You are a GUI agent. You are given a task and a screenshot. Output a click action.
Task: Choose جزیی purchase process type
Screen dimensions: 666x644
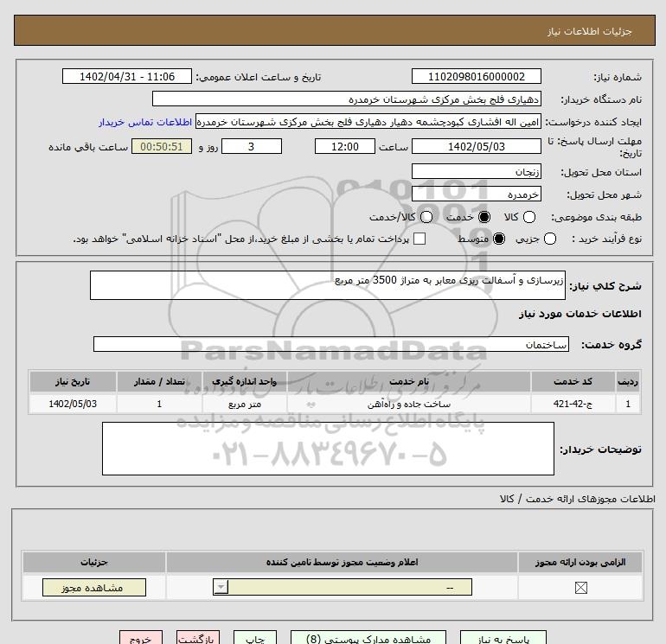(549, 239)
